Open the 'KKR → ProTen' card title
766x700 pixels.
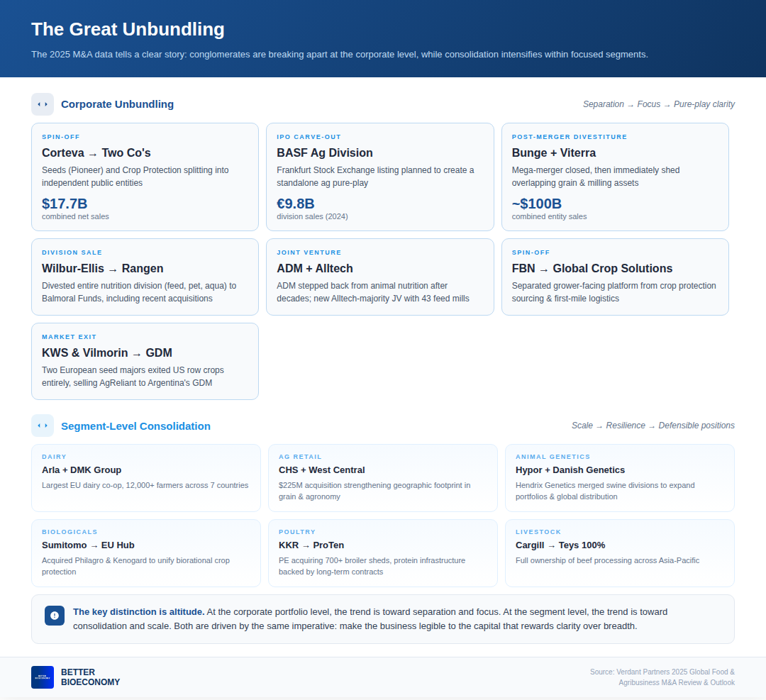[311, 545]
